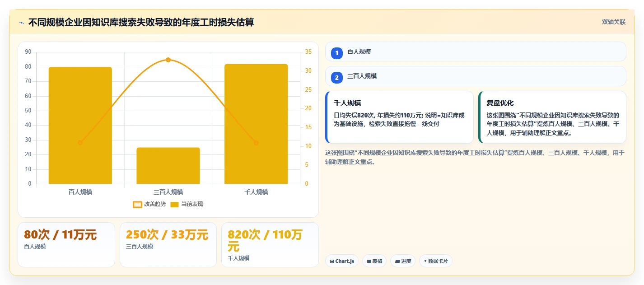Open the 千人规模 detail card
644x285 pixels.
click(399, 117)
